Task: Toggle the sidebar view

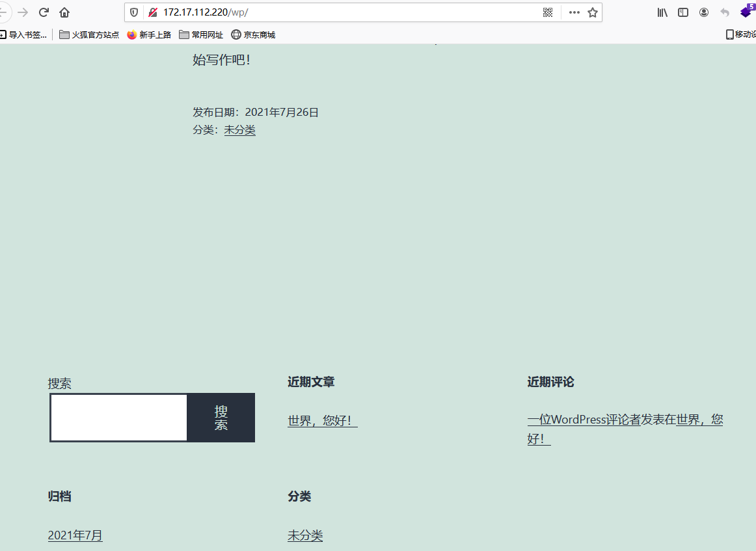Action: pyautogui.click(x=683, y=12)
